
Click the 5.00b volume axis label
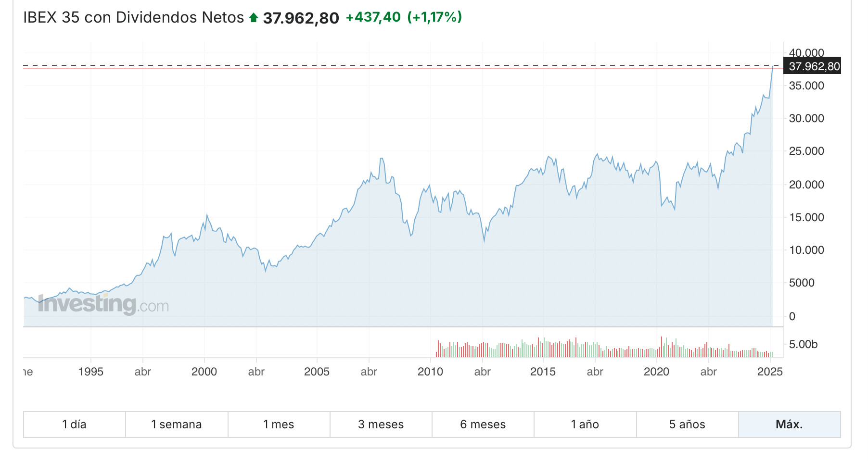tap(803, 344)
